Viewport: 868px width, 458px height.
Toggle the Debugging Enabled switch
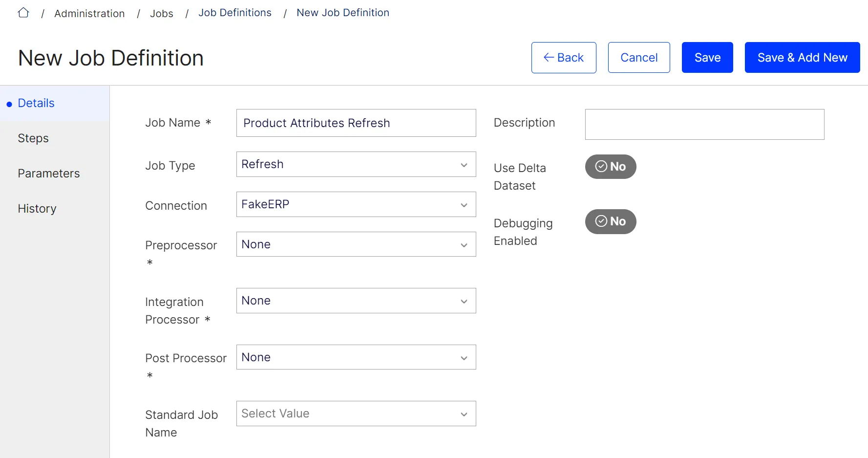point(611,221)
